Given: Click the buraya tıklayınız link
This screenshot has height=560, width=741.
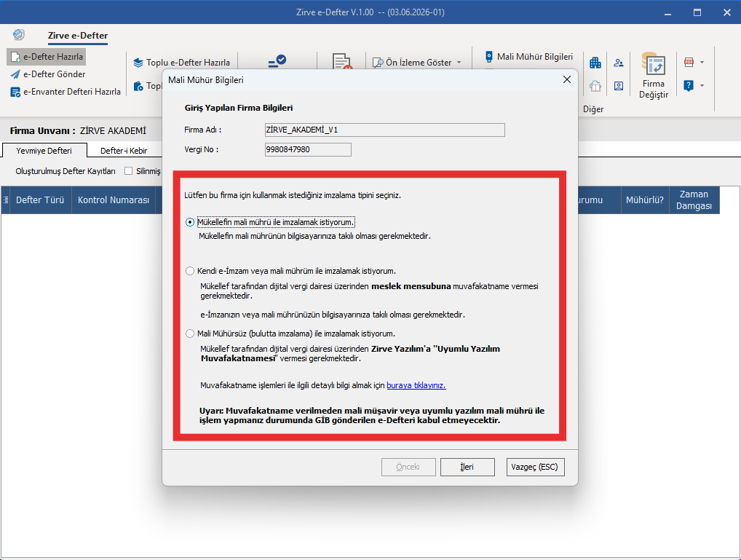Looking at the screenshot, I should [416, 385].
